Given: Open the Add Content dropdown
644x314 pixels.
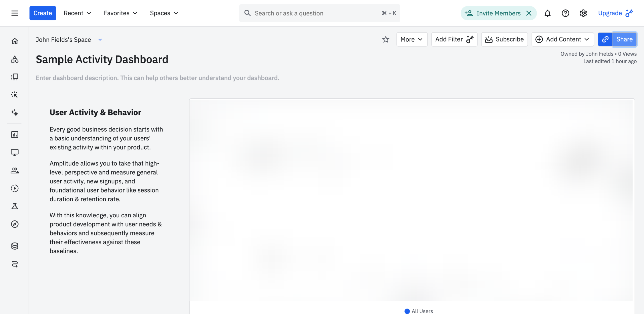Looking at the screenshot, I should (x=562, y=39).
